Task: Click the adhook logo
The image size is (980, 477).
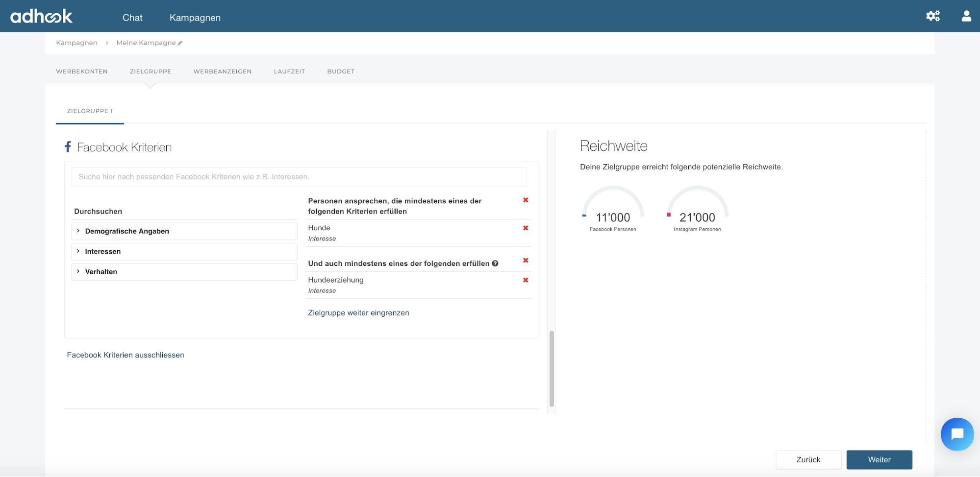Action: (x=41, y=16)
